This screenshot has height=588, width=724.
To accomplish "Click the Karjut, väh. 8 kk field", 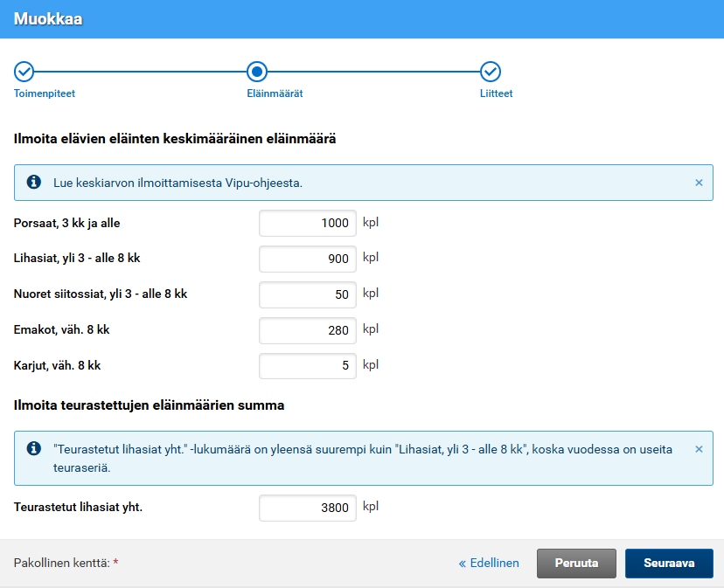I will pyautogui.click(x=308, y=366).
